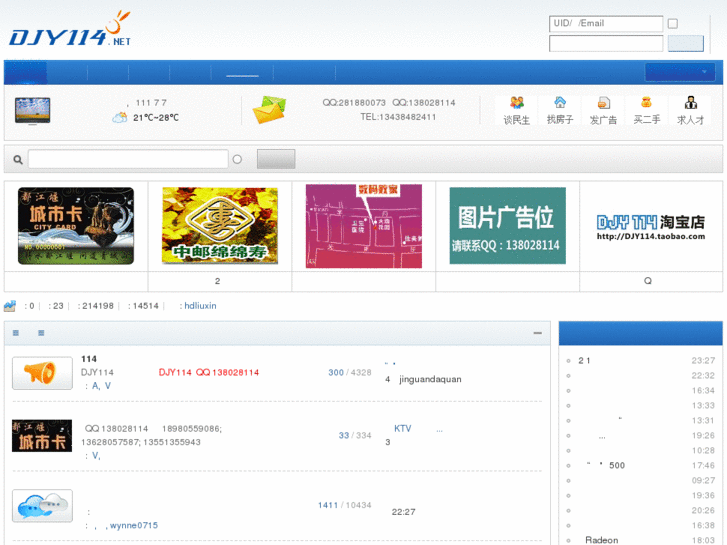Click the gray search button
727x545 pixels.
[276, 159]
